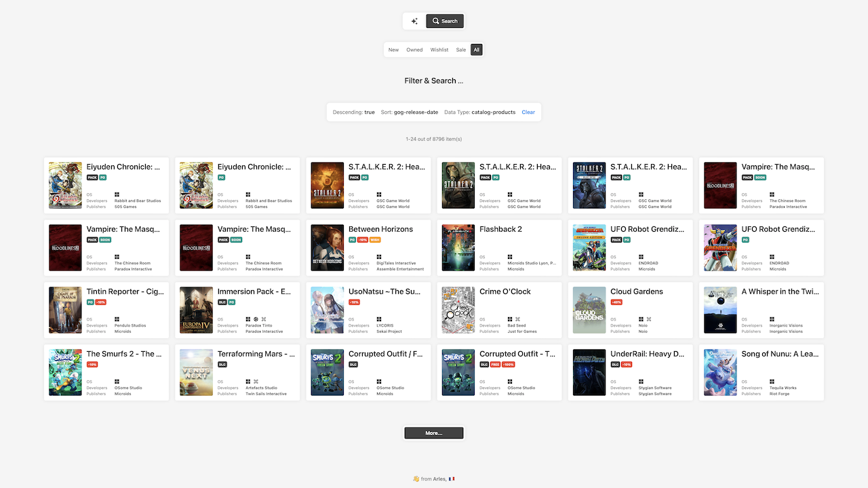Click the Pendulo Studios developer text
This screenshot has width=868, height=488.
pos(130,325)
